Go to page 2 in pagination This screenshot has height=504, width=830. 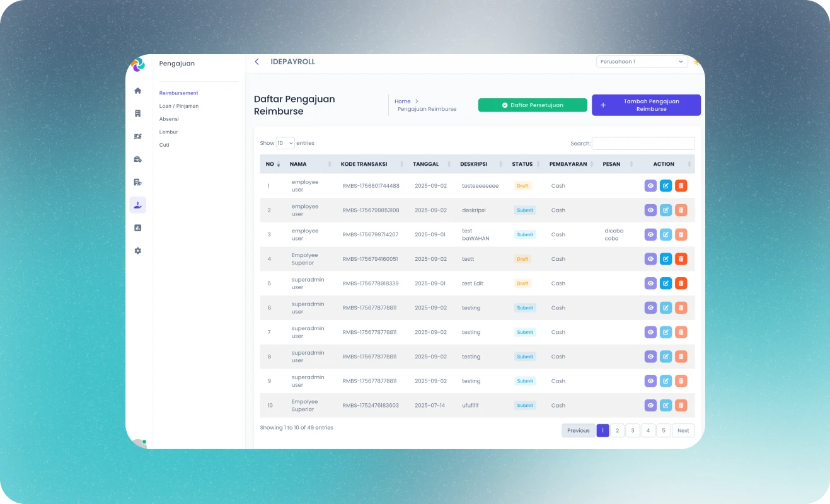click(618, 431)
